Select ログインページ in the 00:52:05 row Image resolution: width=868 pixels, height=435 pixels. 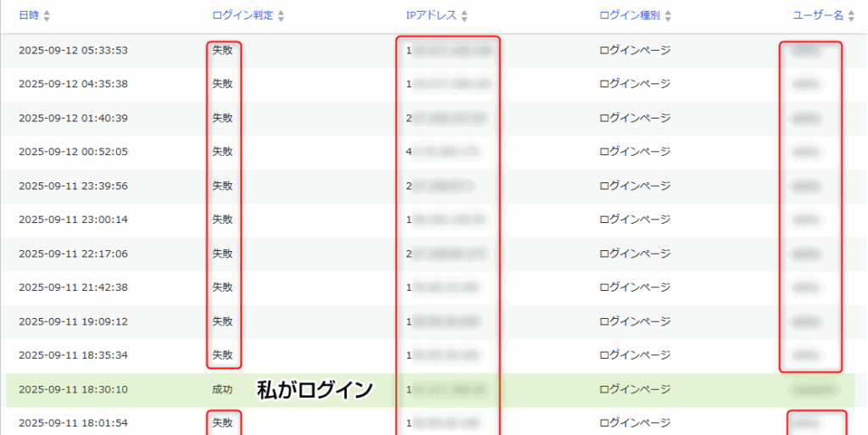[635, 152]
